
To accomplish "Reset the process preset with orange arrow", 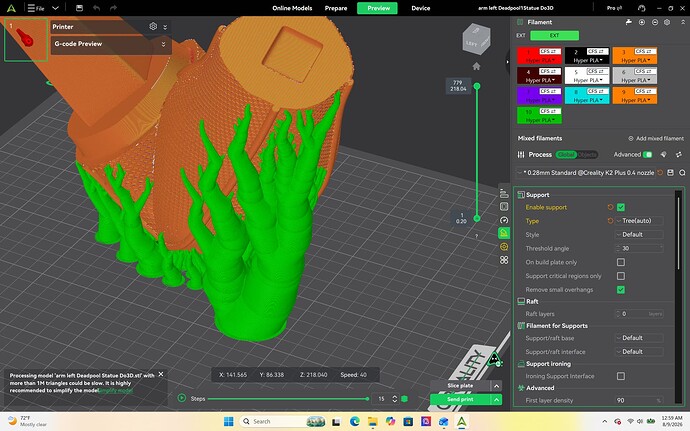I will (x=660, y=173).
